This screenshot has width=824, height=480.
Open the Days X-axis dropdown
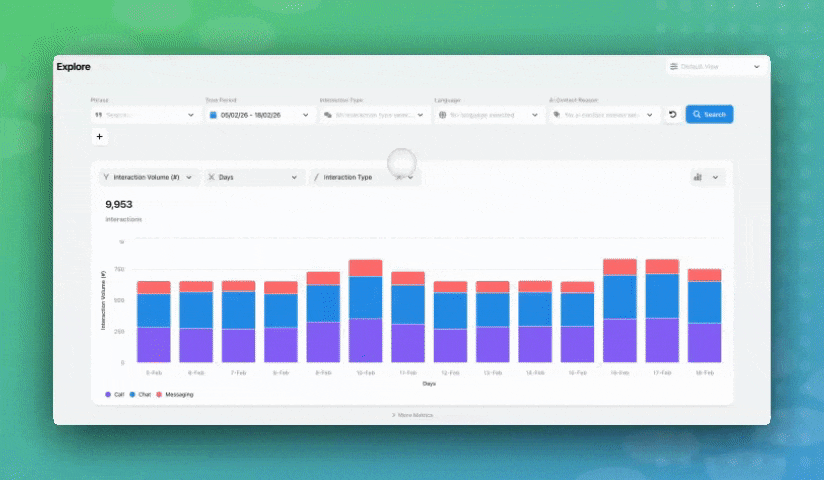point(253,177)
